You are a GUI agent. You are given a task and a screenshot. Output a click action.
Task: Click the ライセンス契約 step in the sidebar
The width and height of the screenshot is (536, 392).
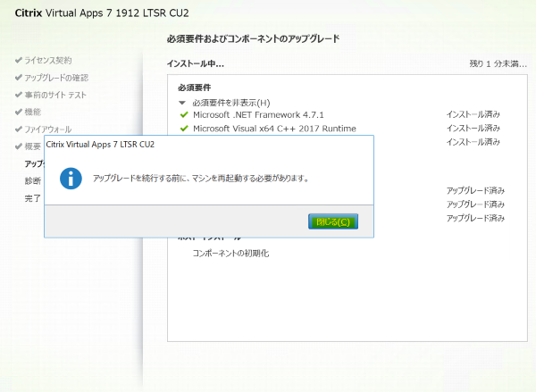pyautogui.click(x=48, y=61)
